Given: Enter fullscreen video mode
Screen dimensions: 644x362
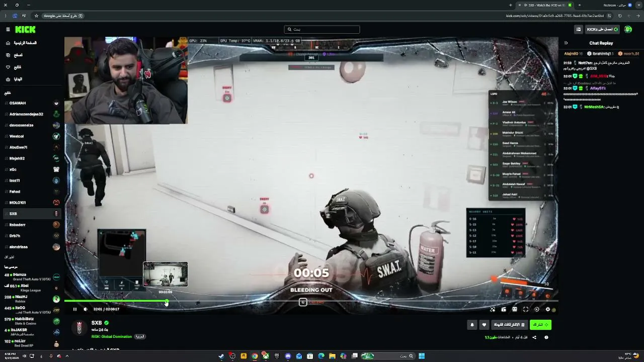Looking at the screenshot, I should pos(526,309).
